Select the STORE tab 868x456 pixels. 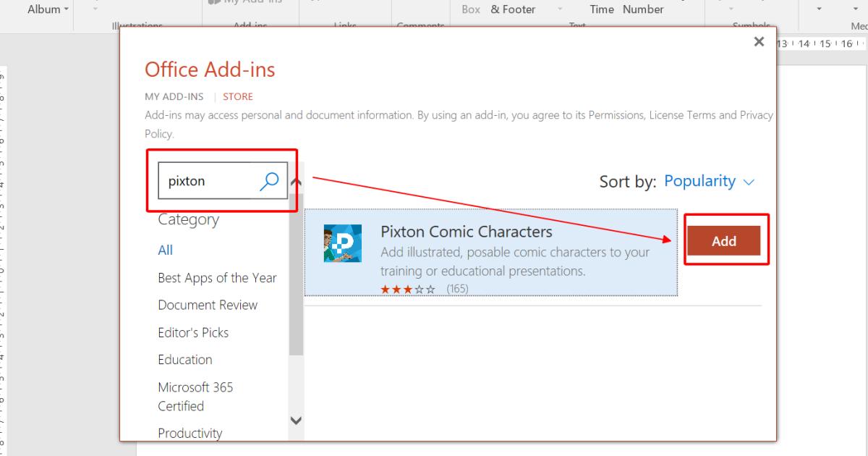[x=237, y=96]
